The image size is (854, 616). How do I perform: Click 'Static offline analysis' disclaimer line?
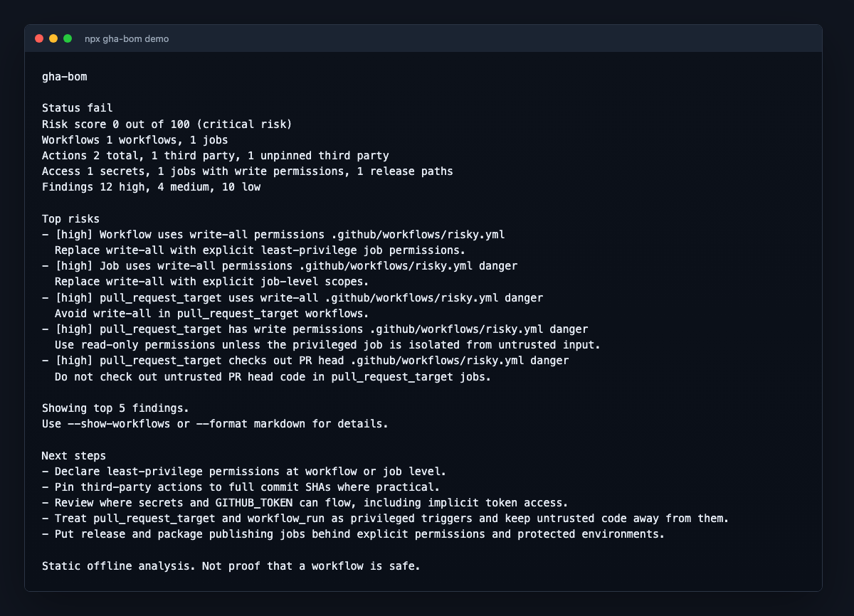coord(231,565)
